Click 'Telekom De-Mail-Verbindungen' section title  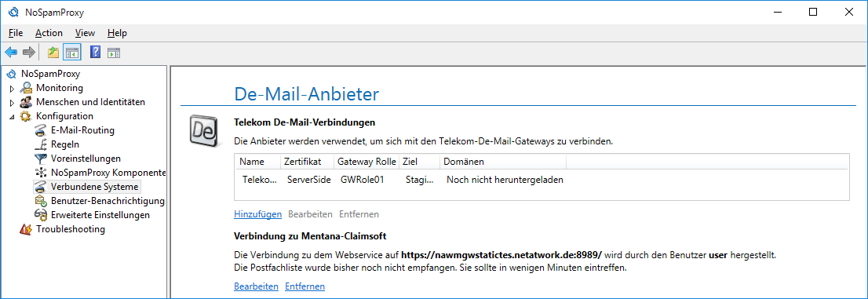pos(305,122)
